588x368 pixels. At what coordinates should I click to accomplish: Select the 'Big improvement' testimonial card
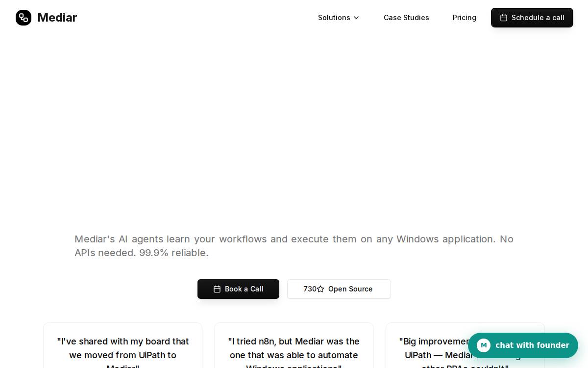point(465,345)
